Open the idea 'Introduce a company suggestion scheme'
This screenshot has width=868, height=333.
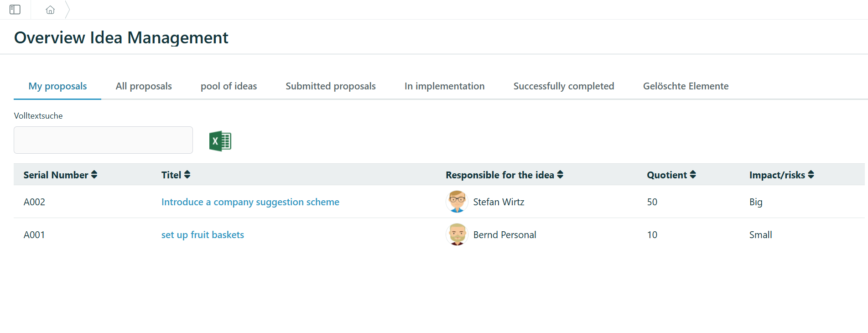point(250,202)
